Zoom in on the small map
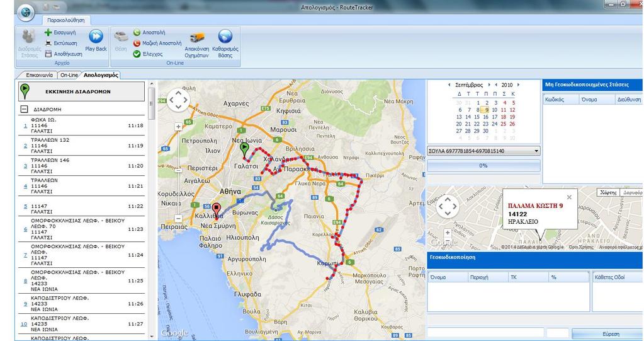Screen dimensions: 644x341 [x=448, y=233]
